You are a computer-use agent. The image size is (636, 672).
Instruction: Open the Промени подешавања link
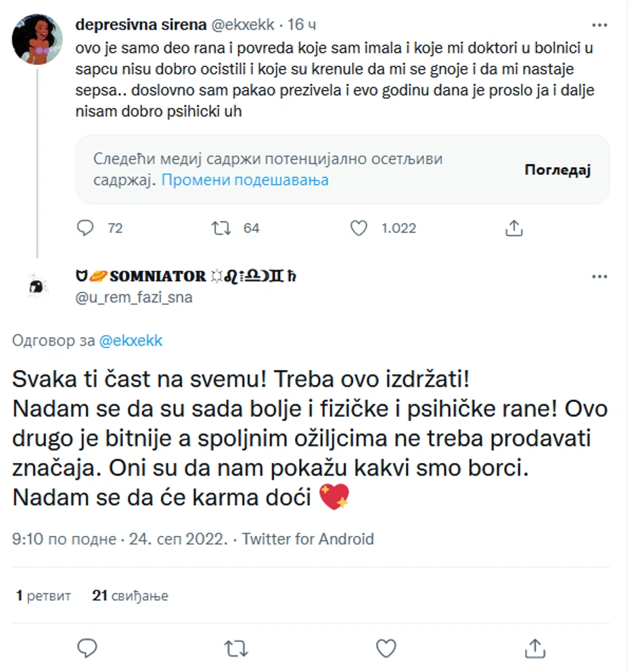(x=245, y=180)
